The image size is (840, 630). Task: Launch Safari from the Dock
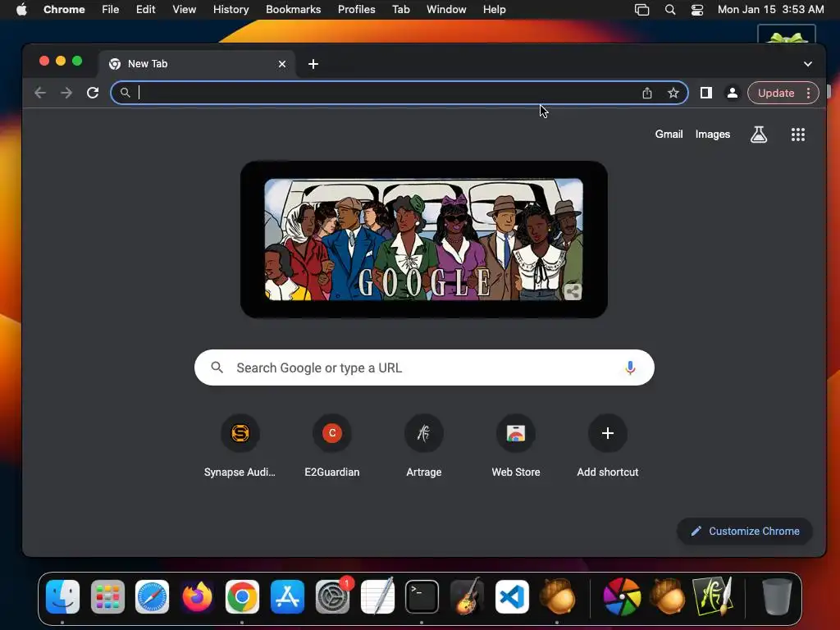click(x=152, y=596)
